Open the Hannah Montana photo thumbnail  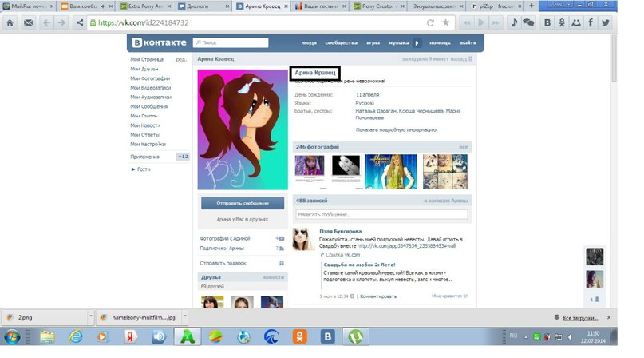click(x=390, y=172)
